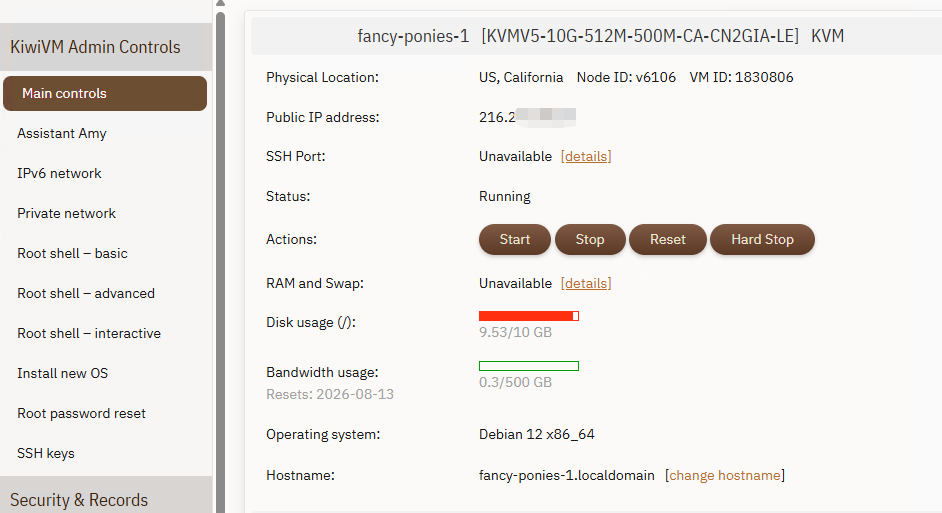
Task: Click the Reset action button
Action: 667,240
